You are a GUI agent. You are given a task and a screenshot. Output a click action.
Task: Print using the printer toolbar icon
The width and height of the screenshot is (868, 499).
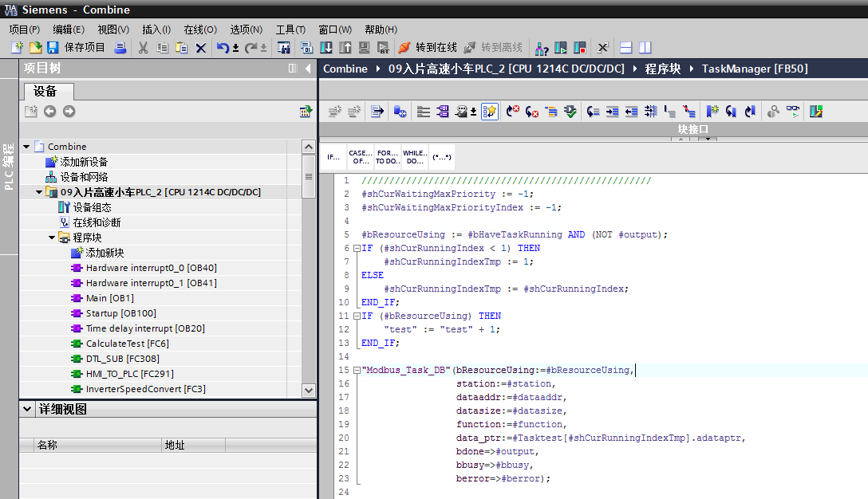(x=120, y=48)
